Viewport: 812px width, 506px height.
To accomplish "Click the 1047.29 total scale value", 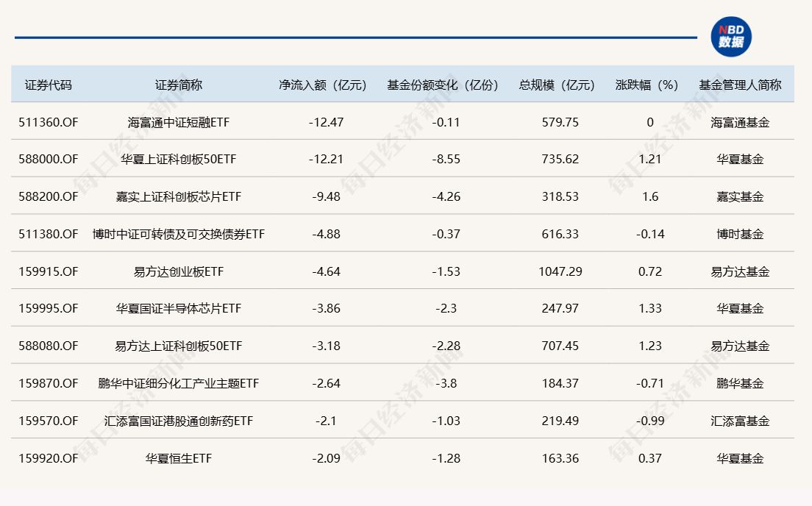I will point(560,271).
